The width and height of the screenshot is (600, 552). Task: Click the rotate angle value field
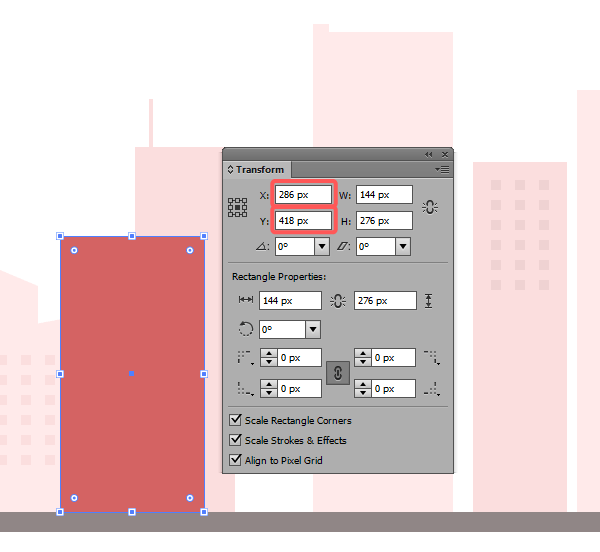[295, 246]
